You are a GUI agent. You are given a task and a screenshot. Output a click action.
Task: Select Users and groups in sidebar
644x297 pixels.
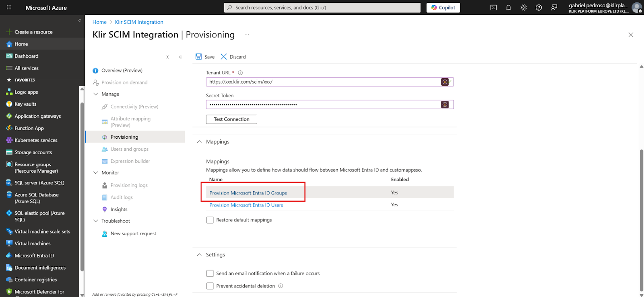pos(129,149)
